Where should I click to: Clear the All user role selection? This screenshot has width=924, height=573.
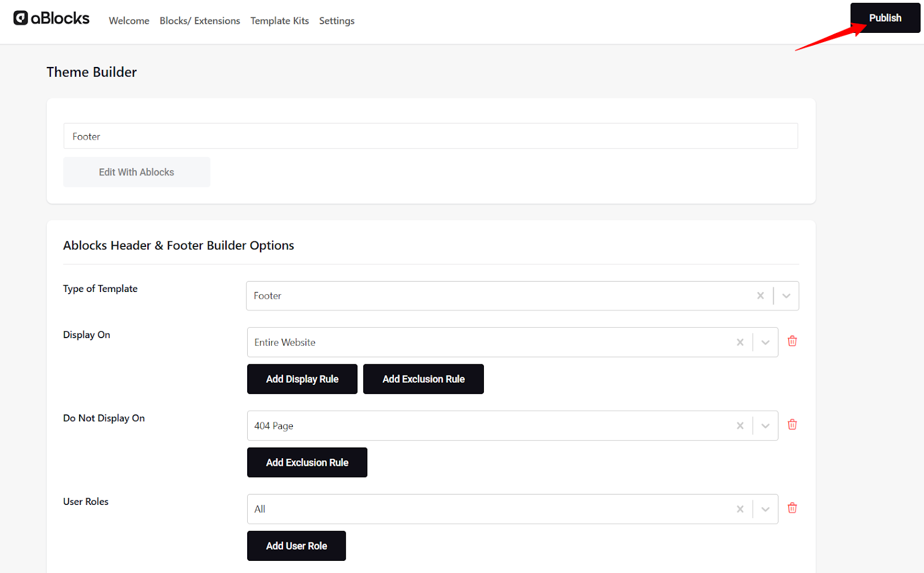click(x=740, y=509)
